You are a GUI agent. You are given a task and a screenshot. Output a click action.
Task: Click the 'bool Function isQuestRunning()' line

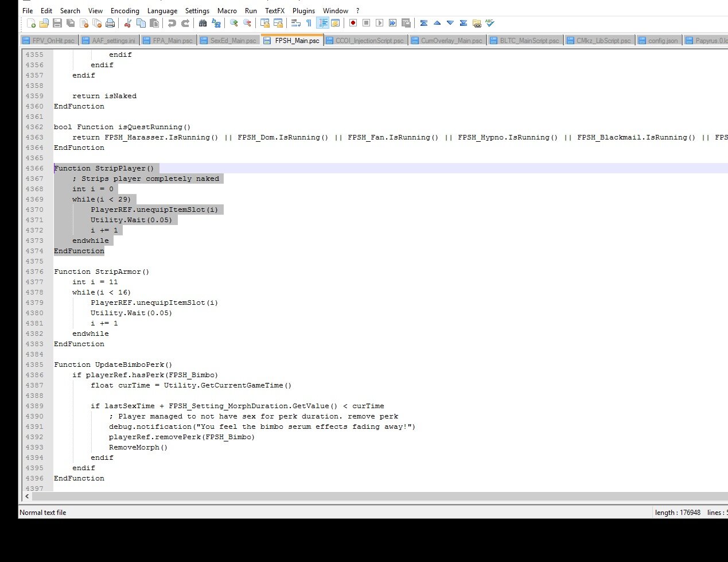pos(122,127)
